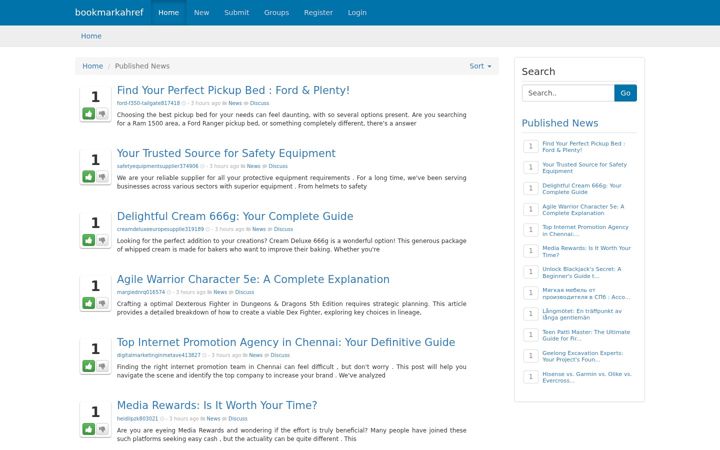This screenshot has height=450, width=720.
Task: Open the Login page
Action: coord(357,12)
